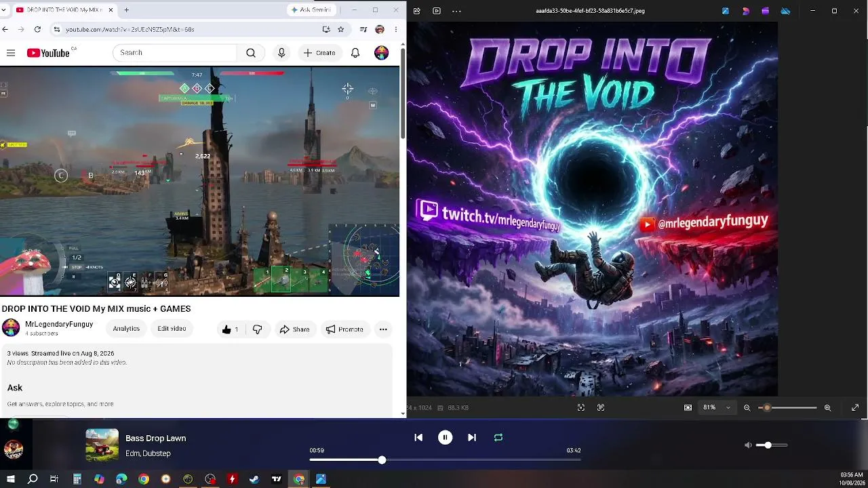Select the DROP INTO THE VOID browser tab
The image size is (868, 488).
pos(64,10)
